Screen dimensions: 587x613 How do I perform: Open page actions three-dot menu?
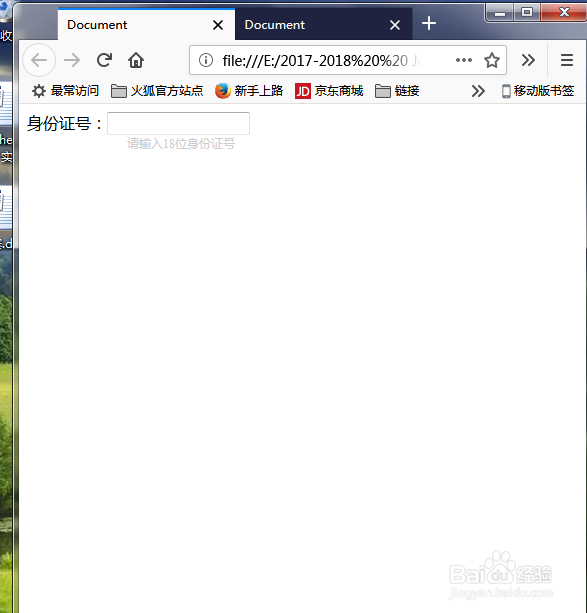pyautogui.click(x=464, y=60)
